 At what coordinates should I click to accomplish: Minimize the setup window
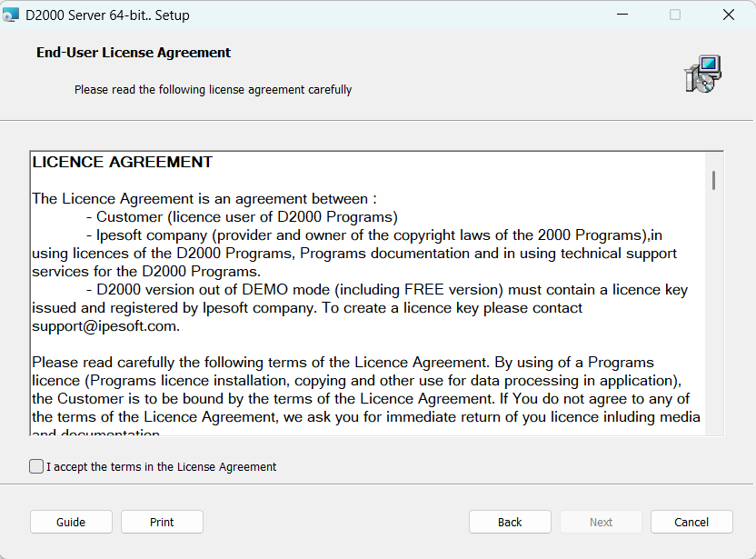click(x=622, y=15)
